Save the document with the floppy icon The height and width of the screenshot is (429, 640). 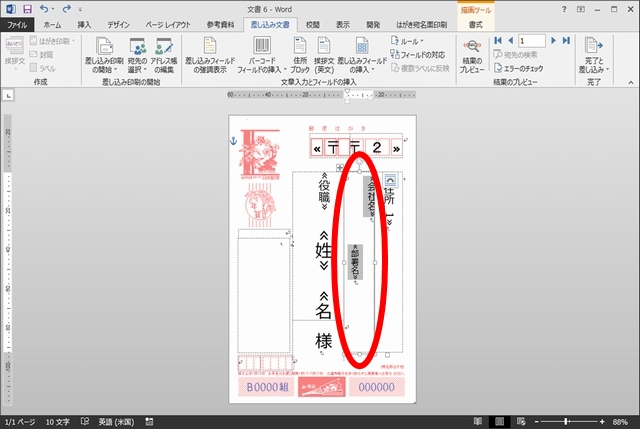[27, 9]
